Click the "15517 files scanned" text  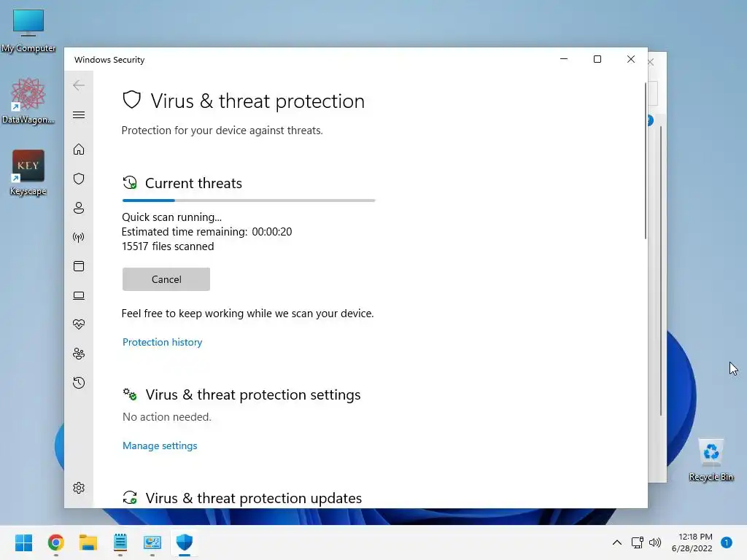tap(168, 246)
